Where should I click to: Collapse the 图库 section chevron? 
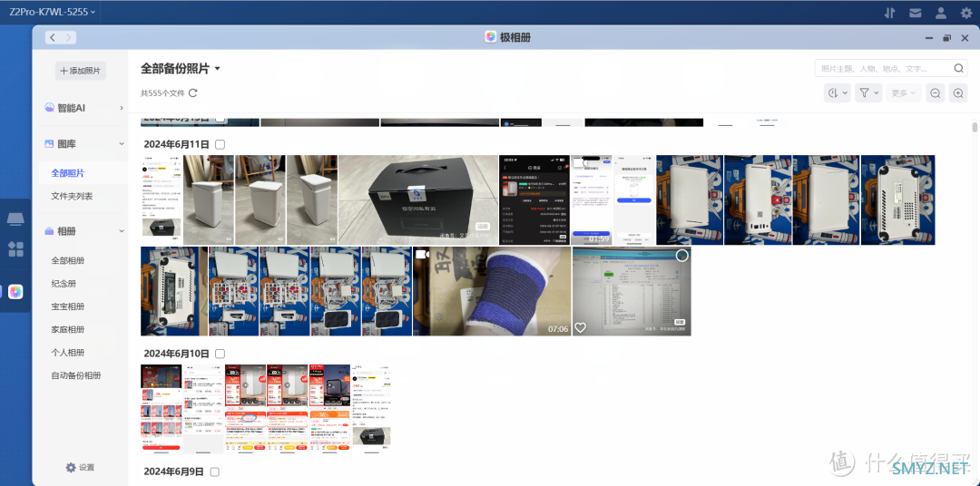(x=122, y=143)
